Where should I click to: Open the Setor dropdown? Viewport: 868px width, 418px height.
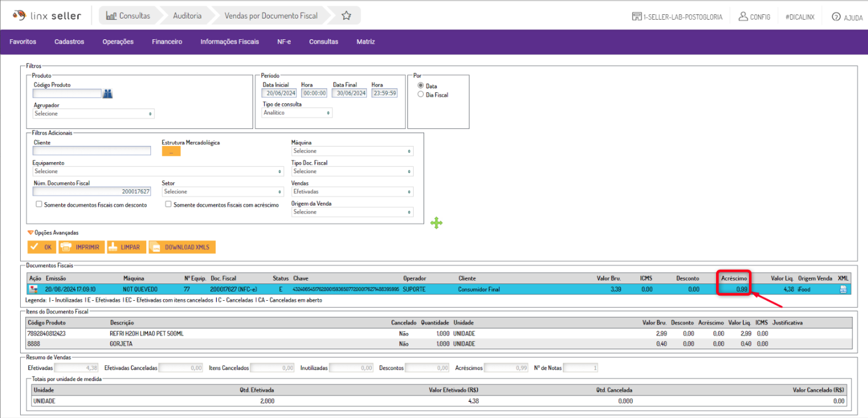point(222,192)
